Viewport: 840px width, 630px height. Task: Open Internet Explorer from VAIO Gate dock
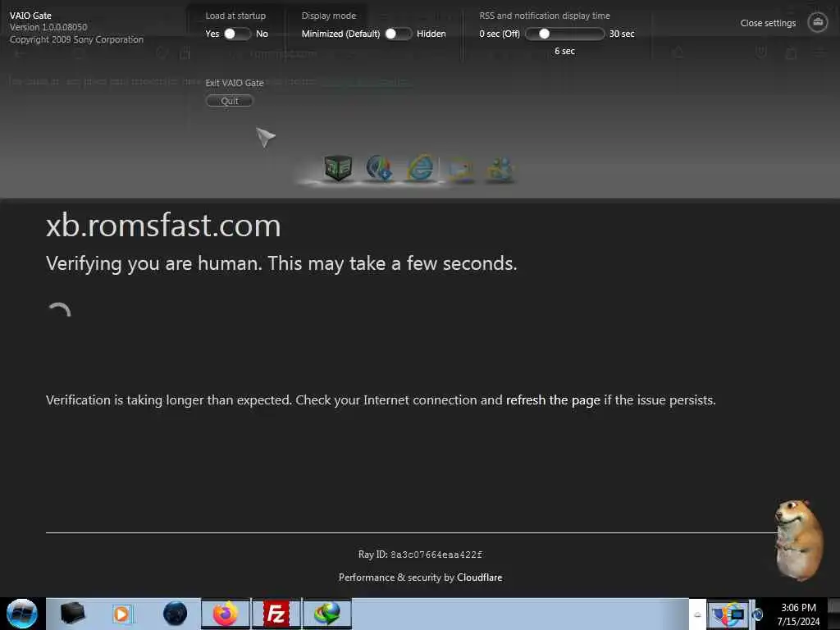pos(421,167)
